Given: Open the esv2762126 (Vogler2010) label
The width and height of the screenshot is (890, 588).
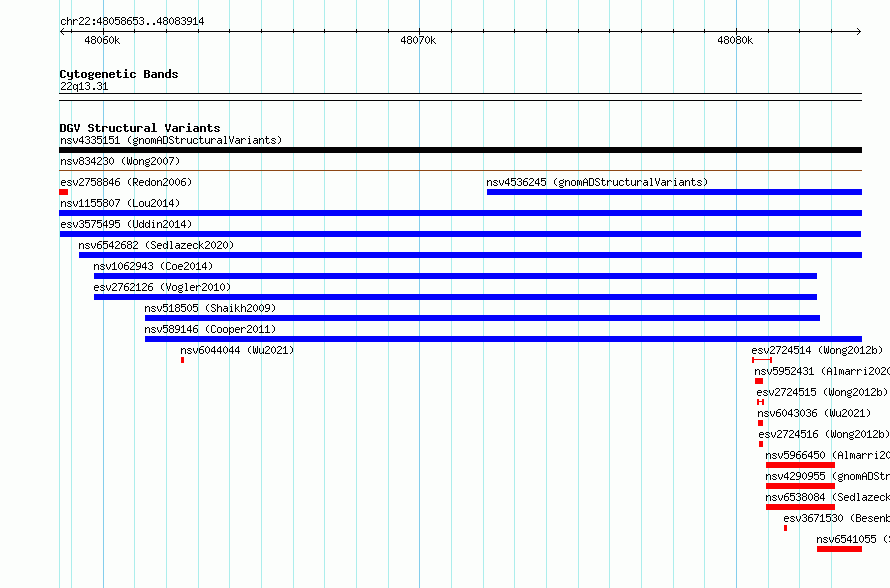Looking at the screenshot, I should (162, 287).
